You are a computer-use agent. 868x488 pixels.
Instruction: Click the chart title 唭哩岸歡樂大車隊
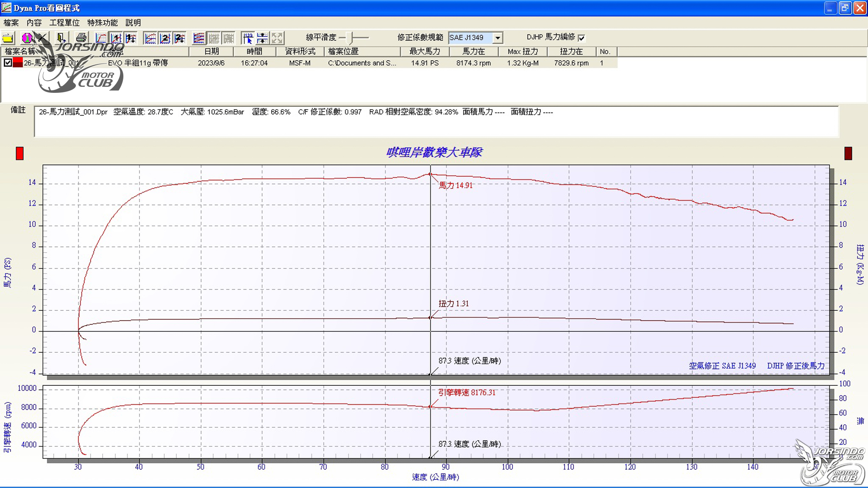(x=434, y=152)
